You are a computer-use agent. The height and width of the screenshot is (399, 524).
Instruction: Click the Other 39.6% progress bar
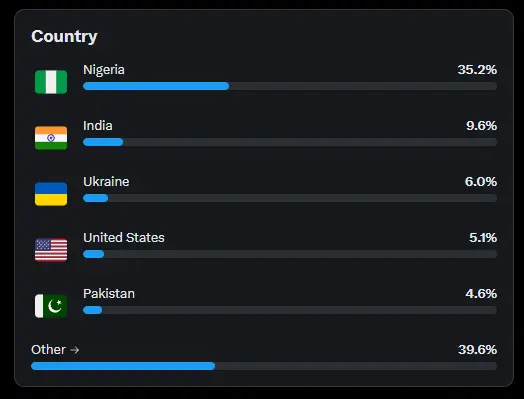point(264,366)
